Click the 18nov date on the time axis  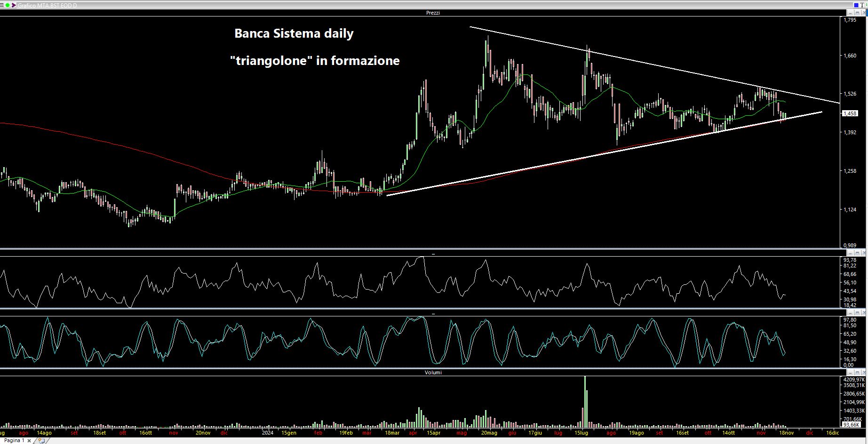click(x=787, y=433)
